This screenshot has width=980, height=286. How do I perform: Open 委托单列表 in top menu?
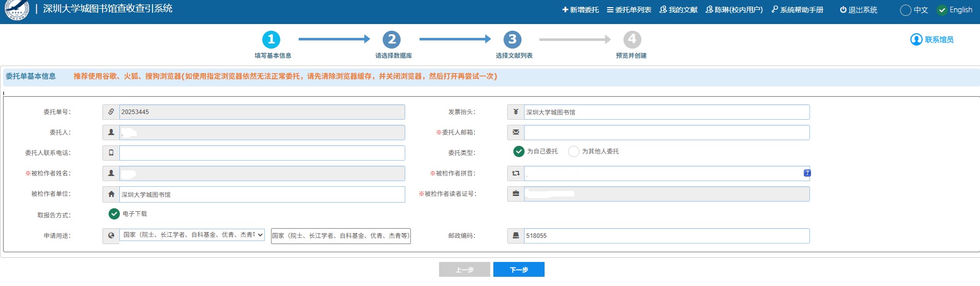click(x=629, y=10)
